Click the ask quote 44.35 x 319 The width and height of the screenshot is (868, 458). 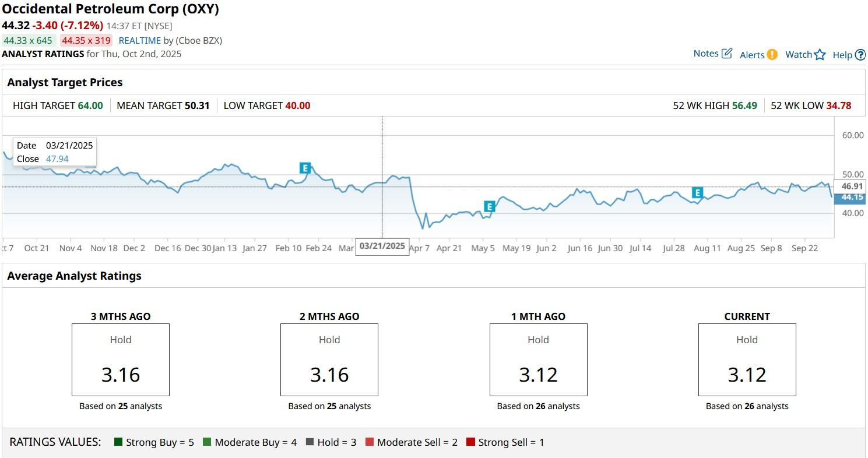click(86, 41)
